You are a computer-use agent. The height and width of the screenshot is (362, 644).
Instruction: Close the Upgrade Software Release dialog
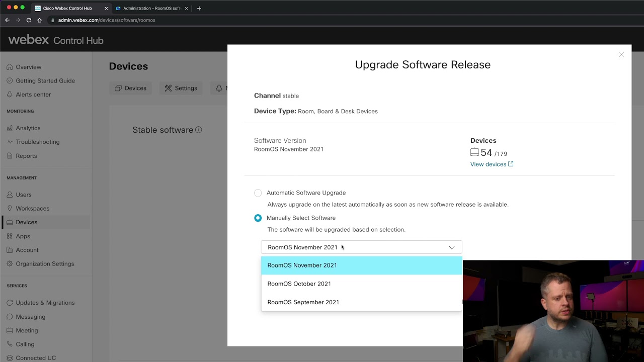coord(621,55)
